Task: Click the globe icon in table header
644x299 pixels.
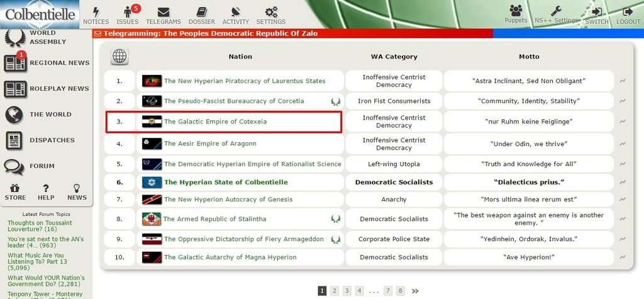Action: pyautogui.click(x=119, y=57)
